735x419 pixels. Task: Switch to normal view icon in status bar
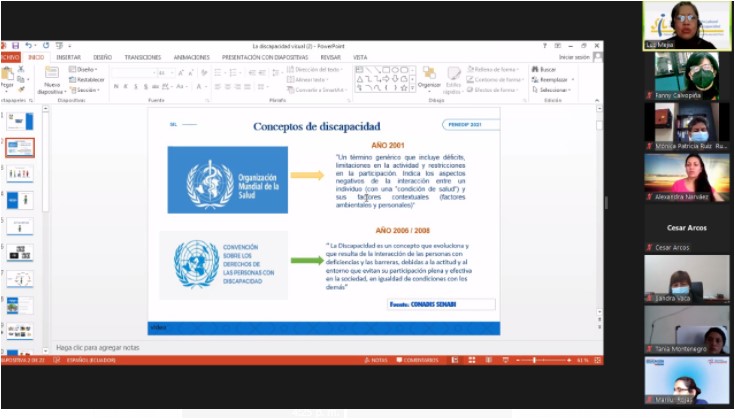(x=454, y=360)
